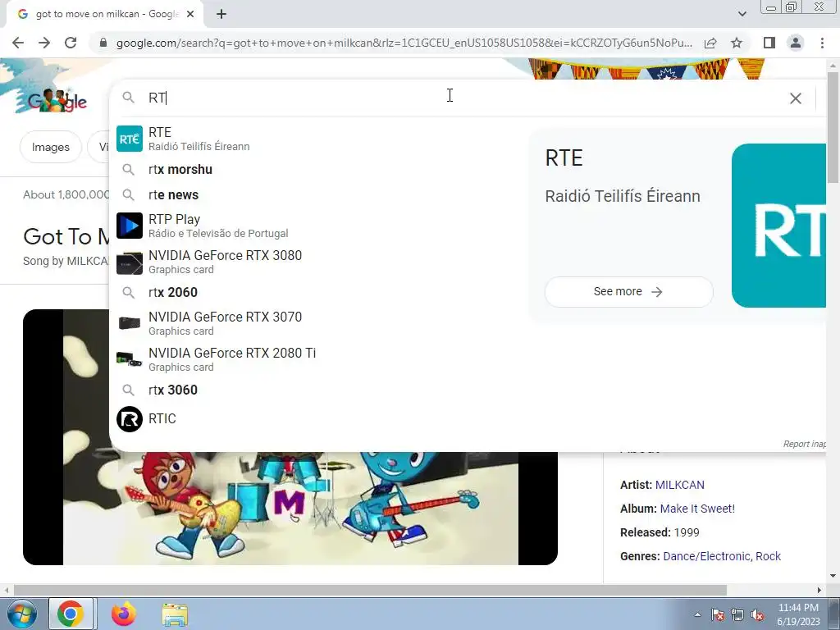Click the horizontal page scrollbar
Screen dimensions: 840x630
[370, 590]
